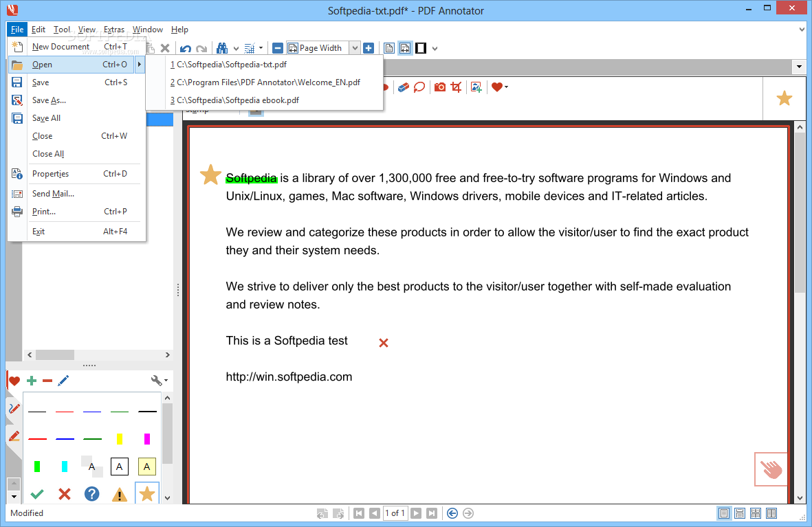Add a favorite with the green plus
The image size is (812, 527).
point(32,381)
